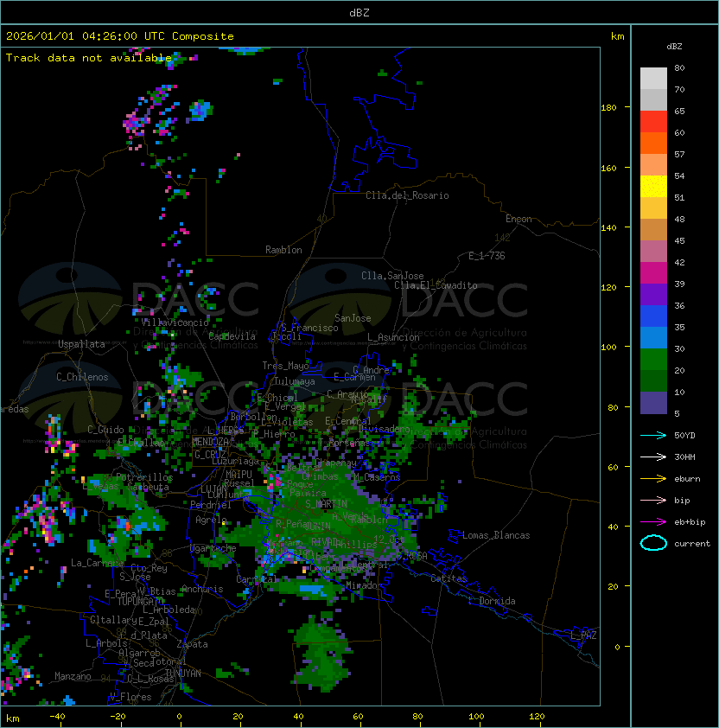Click the Clla.del_Rosario map label
Screen dimensions: 719x728
(x=407, y=195)
